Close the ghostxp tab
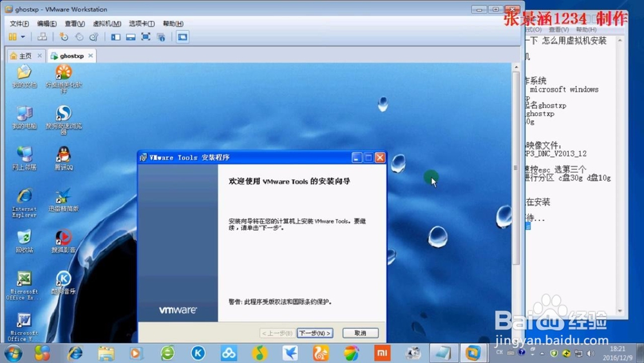This screenshot has width=644, height=363. (x=90, y=55)
